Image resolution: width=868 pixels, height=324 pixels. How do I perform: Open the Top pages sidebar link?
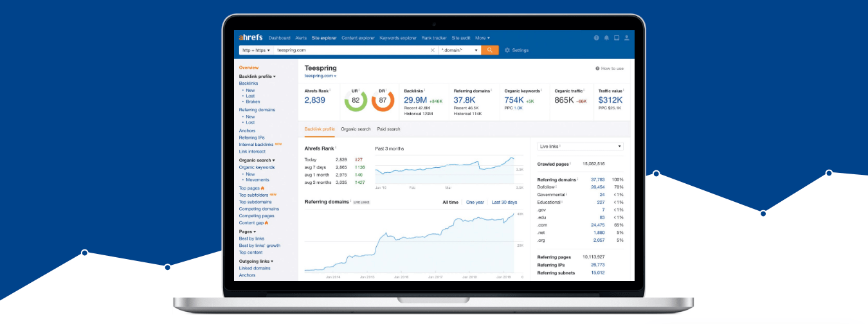pos(249,188)
